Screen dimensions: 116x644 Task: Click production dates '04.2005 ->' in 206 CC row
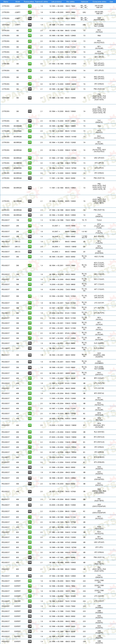tap(56, 252)
